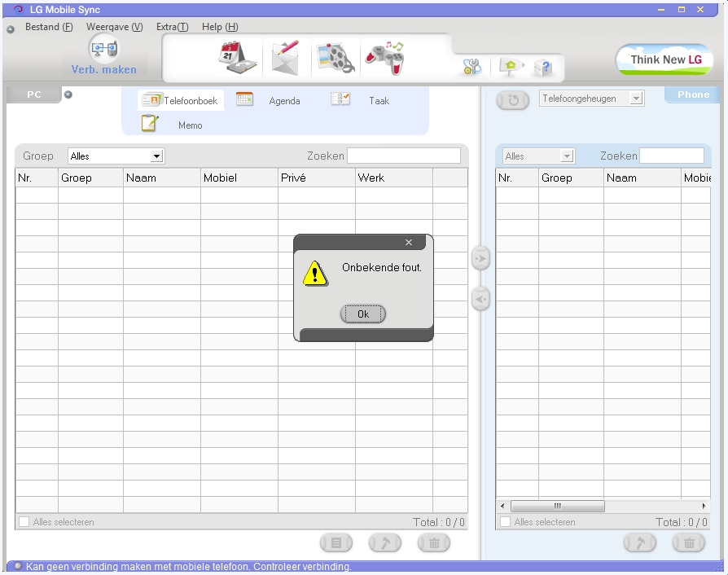Click the Verb. maken connect icon
This screenshot has height=575, width=728.
[x=104, y=48]
